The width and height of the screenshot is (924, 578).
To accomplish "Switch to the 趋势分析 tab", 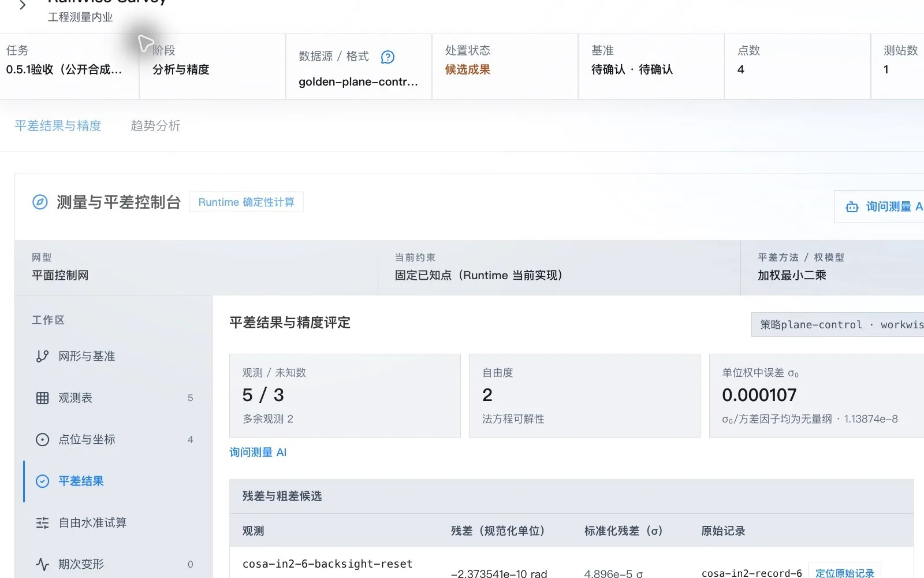I will click(155, 125).
